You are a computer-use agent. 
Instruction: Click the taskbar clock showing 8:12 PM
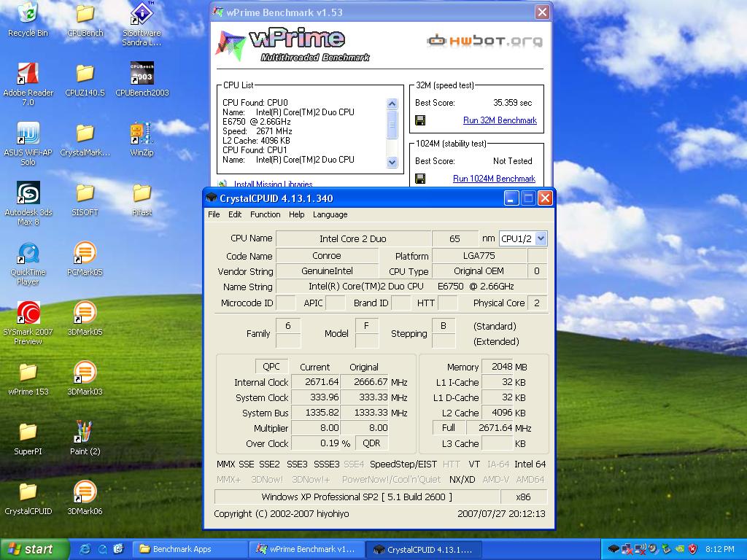coord(720,549)
